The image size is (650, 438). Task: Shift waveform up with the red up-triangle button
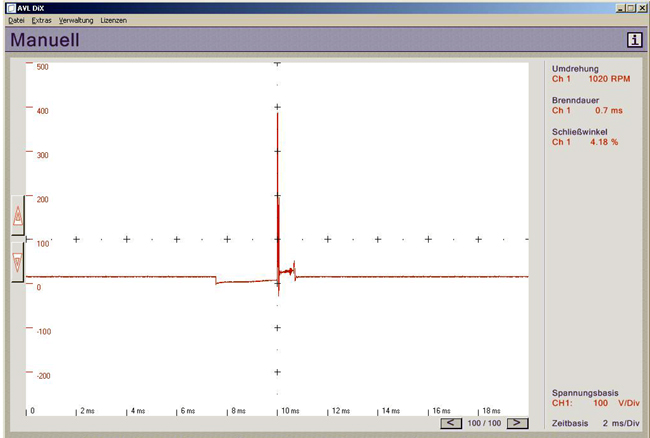(x=17, y=216)
